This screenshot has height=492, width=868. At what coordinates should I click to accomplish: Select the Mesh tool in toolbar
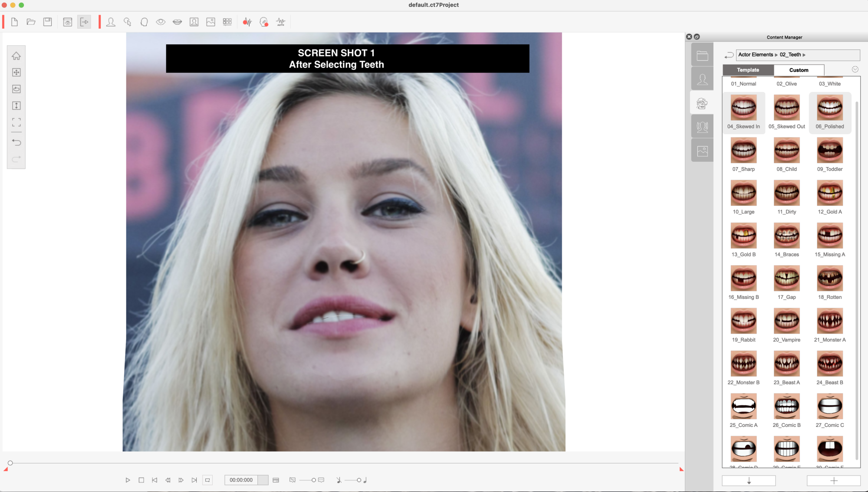[x=227, y=22]
